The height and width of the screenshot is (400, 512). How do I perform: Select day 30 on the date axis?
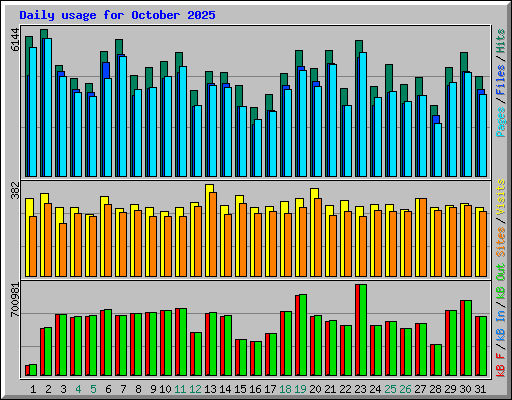point(465,389)
